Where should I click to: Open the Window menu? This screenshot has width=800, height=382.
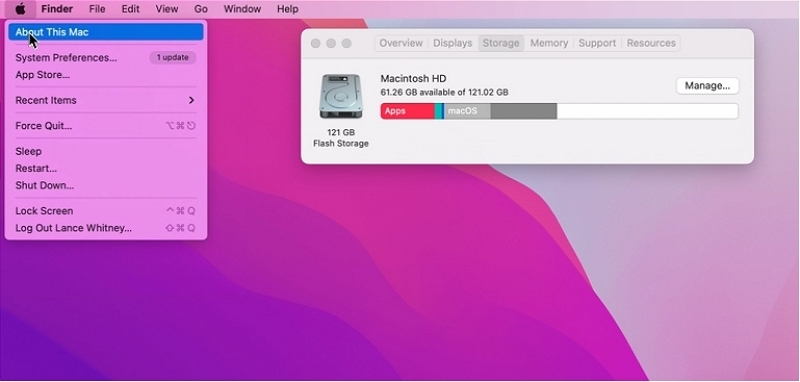pos(242,9)
